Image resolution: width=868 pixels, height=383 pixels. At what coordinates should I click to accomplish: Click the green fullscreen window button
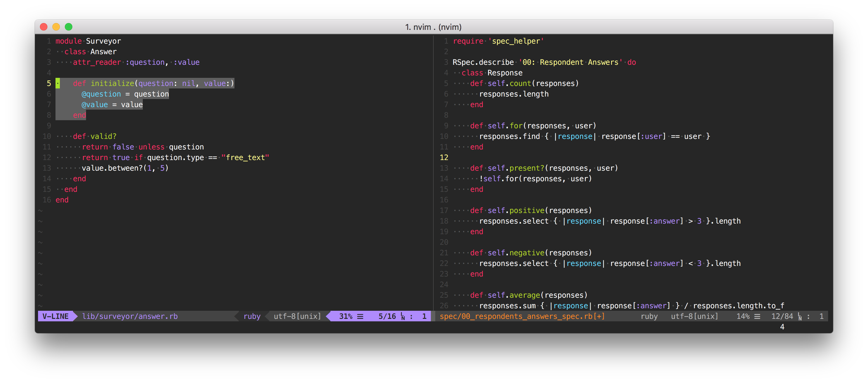tap(68, 27)
